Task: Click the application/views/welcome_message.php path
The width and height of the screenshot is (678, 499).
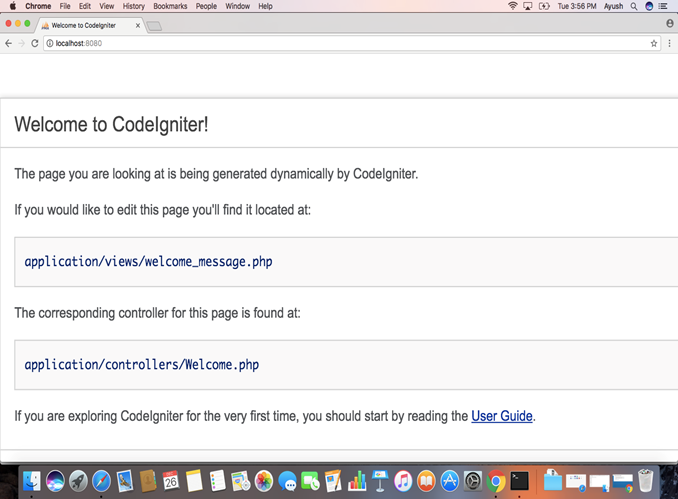Action: pos(148,262)
